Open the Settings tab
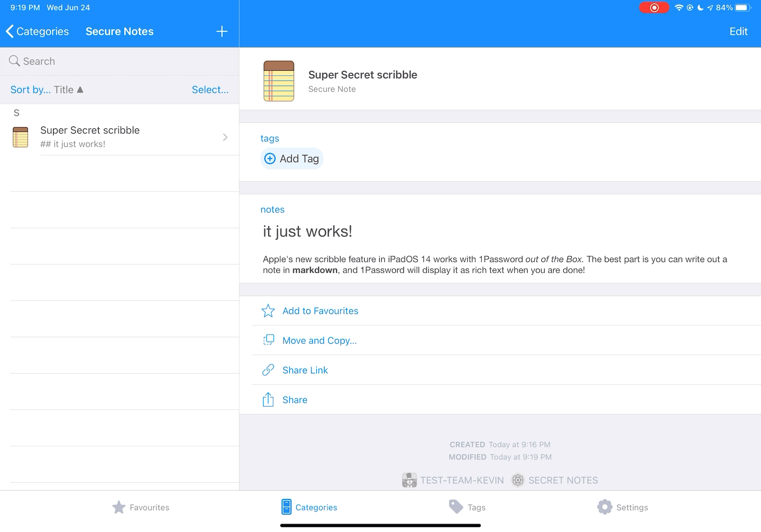Image resolution: width=761 pixels, height=532 pixels. (x=623, y=507)
